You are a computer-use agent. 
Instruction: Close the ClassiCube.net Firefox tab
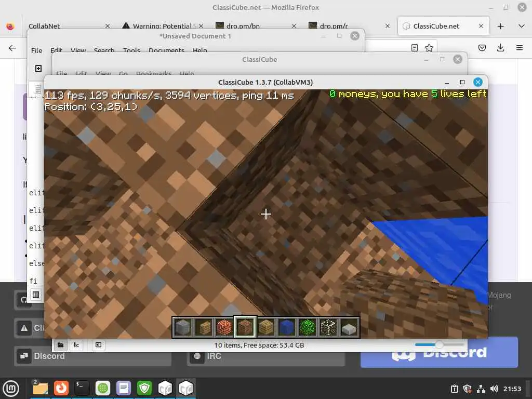coord(481,26)
